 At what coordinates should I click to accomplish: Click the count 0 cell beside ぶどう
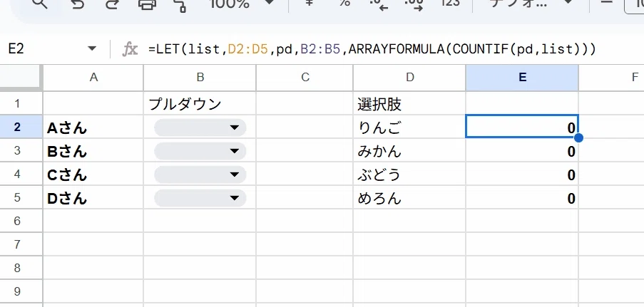(522, 174)
